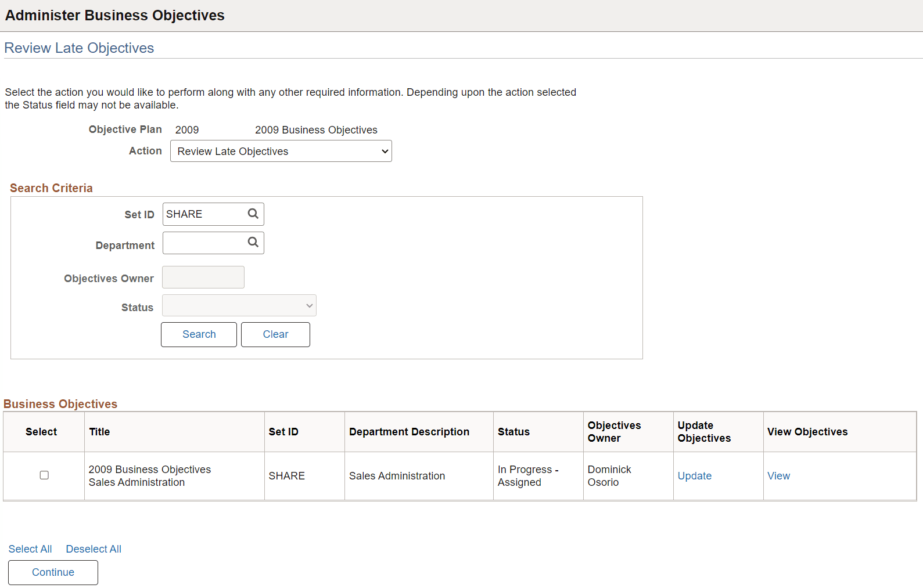Tick the checkbox for Sales Administration row

(44, 475)
